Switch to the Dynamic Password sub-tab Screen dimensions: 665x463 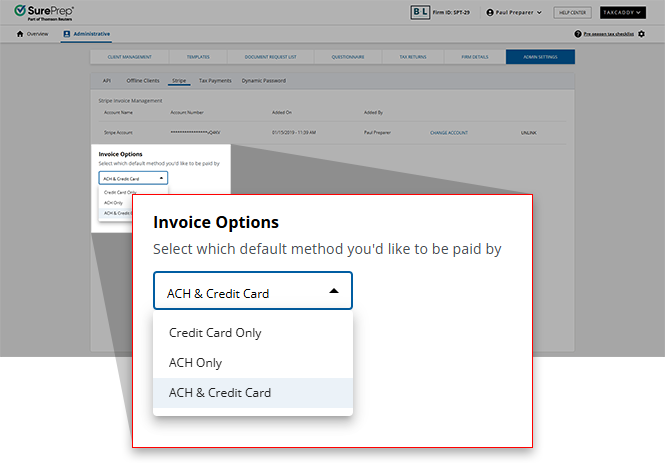(x=263, y=81)
